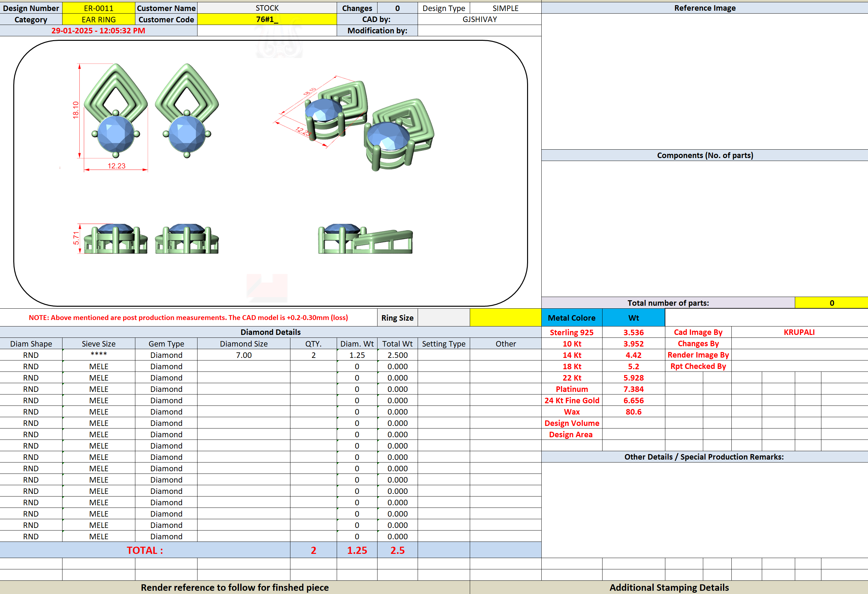
Task: Click the EAR RING category cell
Action: (x=99, y=19)
